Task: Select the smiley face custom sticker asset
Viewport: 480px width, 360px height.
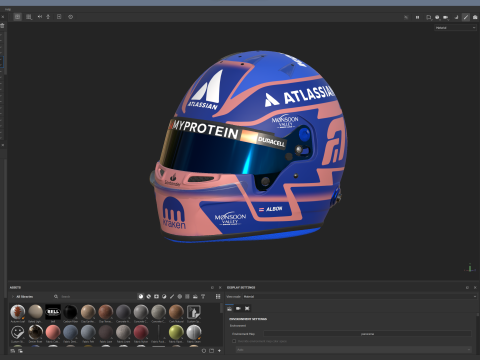Action: tap(18, 332)
